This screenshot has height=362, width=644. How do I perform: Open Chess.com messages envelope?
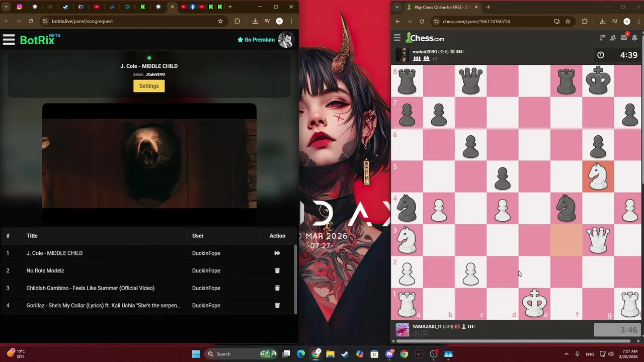[624, 38]
